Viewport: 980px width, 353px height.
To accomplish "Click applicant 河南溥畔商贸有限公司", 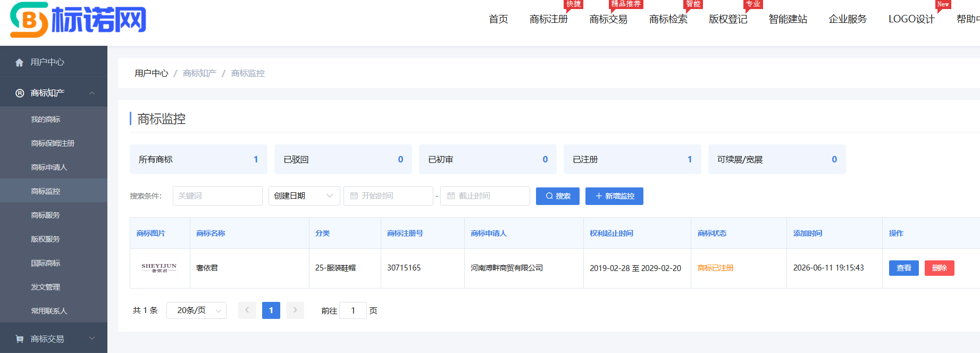I will pos(507,268).
